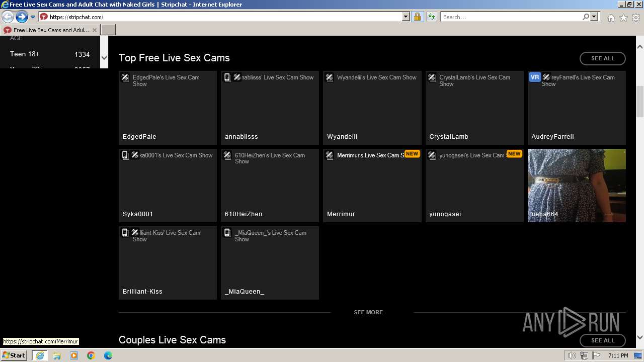Image resolution: width=644 pixels, height=362 pixels.
Task: Open the nena664 cam thumbnail
Action: pos(577,186)
